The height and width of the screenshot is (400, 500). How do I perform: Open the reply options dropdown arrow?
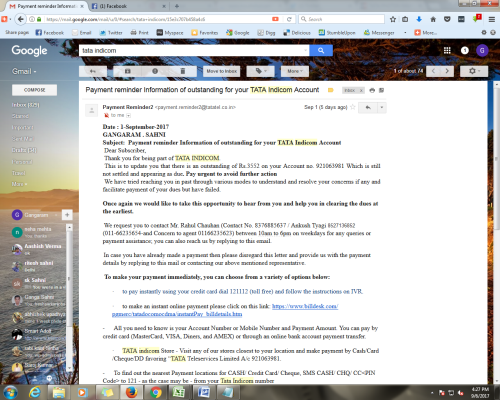coord(382,107)
